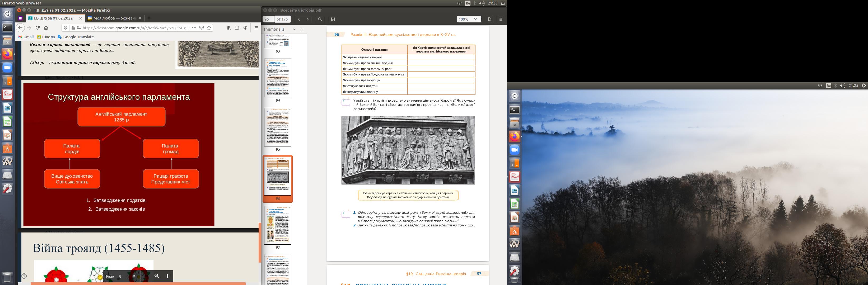The height and width of the screenshot is (285, 868).
Task: Open the Google Translate bookmark link
Action: click(x=76, y=37)
